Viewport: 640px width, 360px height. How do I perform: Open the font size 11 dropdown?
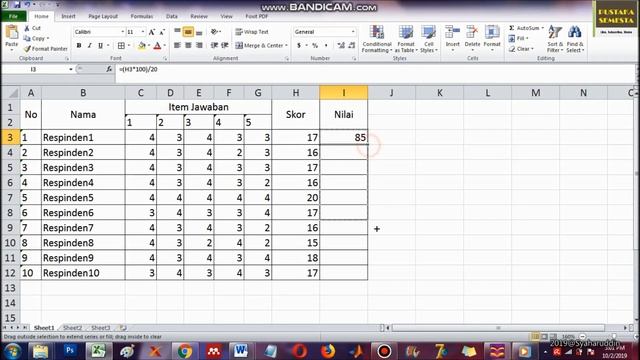coord(143,32)
